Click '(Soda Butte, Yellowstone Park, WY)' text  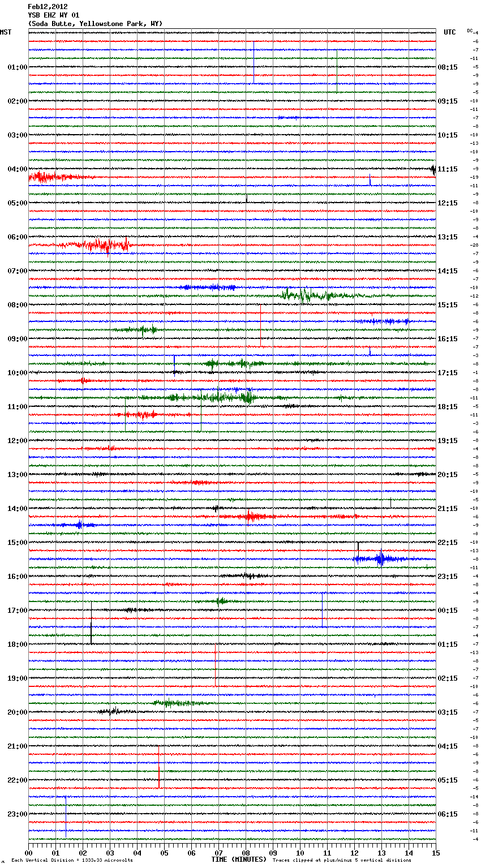coord(95,24)
